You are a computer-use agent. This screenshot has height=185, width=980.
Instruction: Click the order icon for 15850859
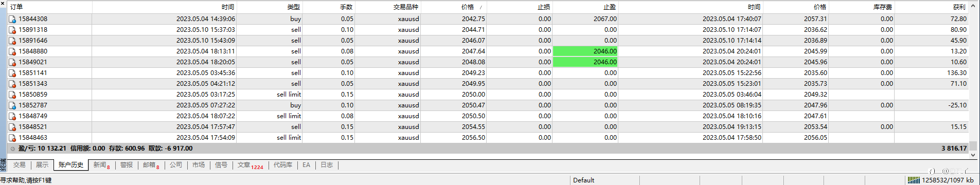point(12,95)
